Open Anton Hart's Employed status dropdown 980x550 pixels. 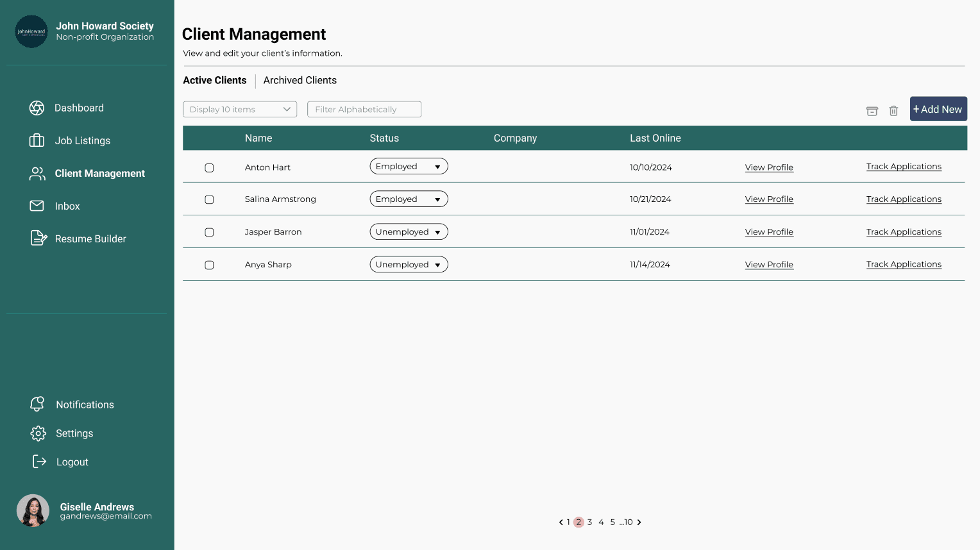point(409,167)
